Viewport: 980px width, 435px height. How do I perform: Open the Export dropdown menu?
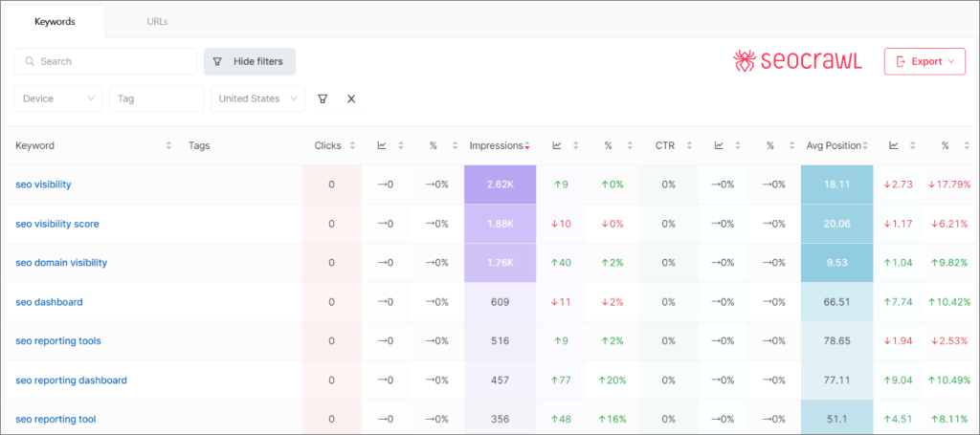[924, 61]
